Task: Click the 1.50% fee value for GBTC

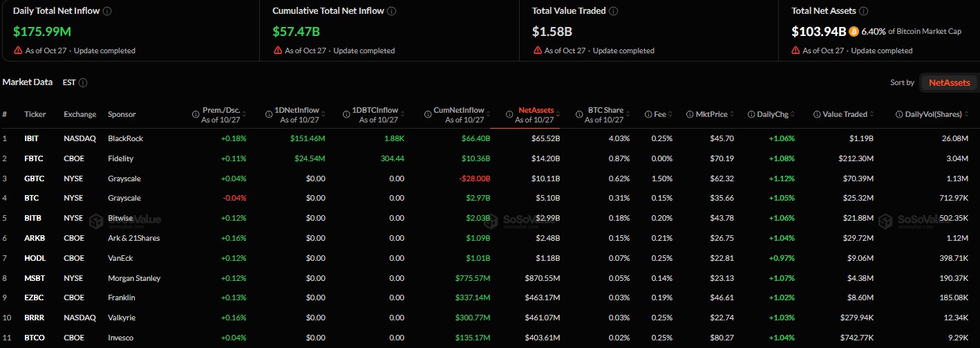Action: point(662,178)
